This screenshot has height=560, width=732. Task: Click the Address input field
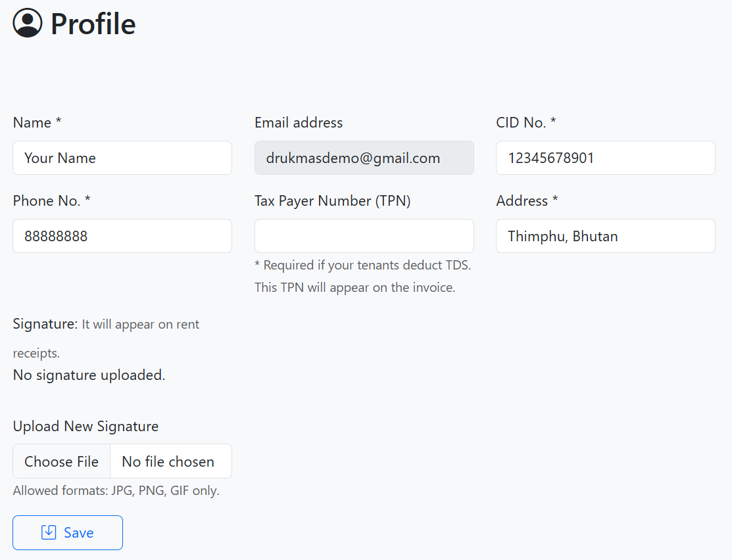(605, 236)
